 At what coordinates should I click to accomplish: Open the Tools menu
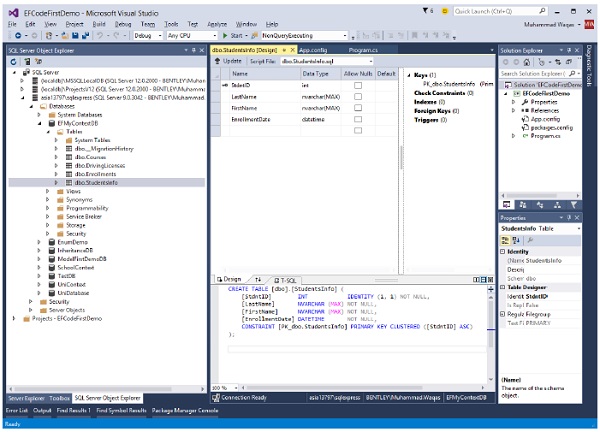[171, 24]
